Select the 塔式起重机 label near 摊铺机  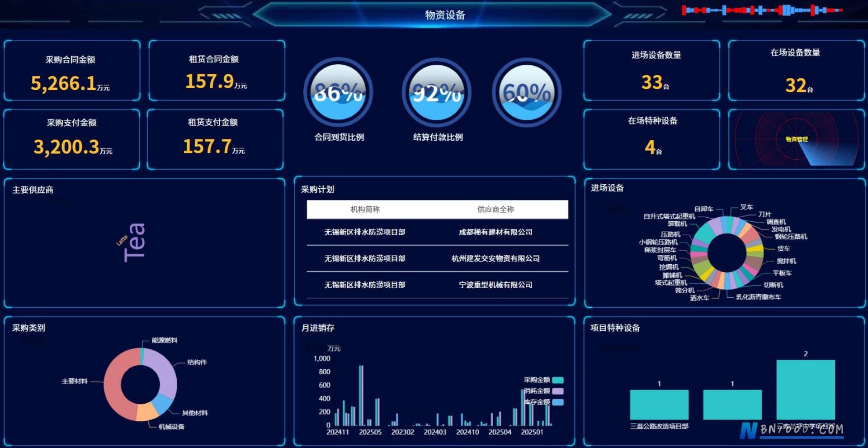(x=671, y=283)
